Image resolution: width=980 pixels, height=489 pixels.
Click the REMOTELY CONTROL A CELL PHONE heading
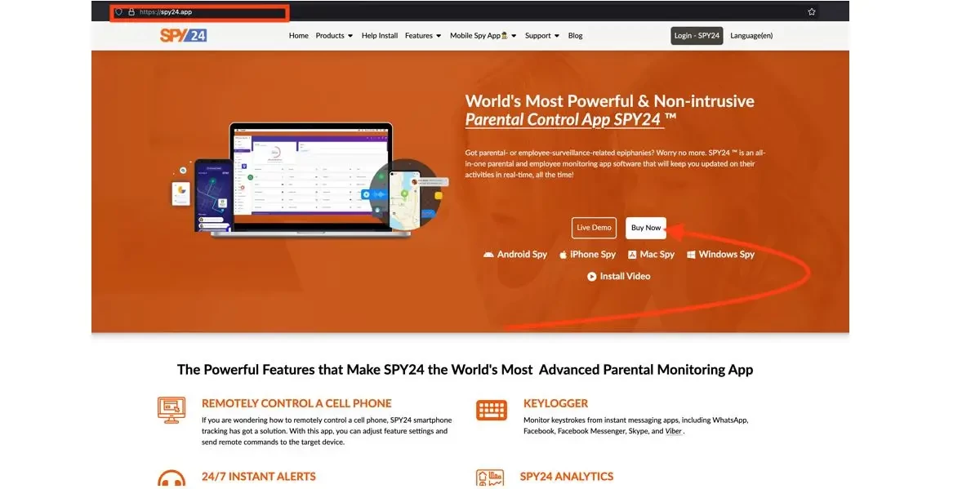pyautogui.click(x=296, y=403)
